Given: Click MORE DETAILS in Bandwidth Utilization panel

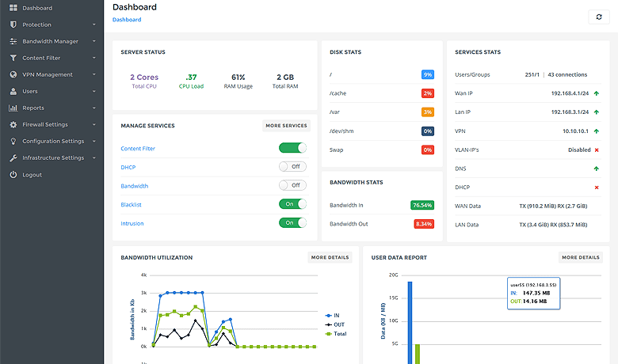Looking at the screenshot, I should (x=330, y=257).
